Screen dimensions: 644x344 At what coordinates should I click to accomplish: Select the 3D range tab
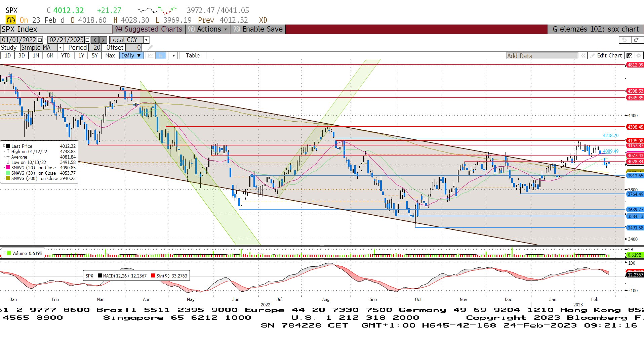[x=21, y=55]
